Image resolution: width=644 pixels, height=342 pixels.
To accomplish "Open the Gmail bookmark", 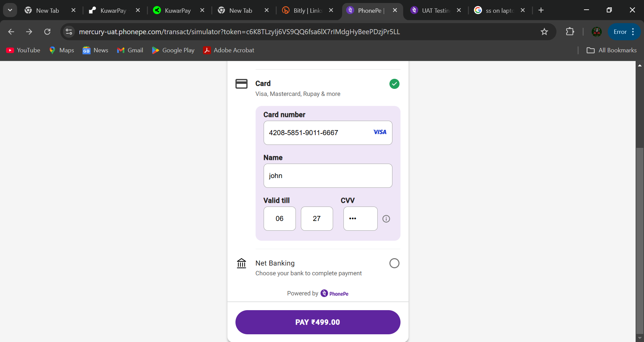I will [x=130, y=50].
